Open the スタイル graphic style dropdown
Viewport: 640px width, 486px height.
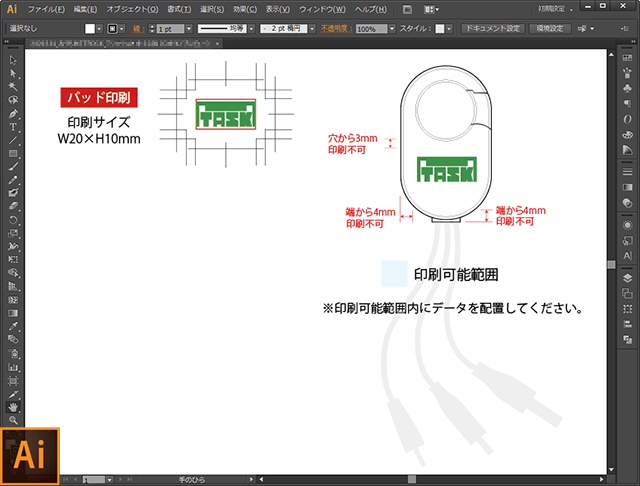point(449,29)
